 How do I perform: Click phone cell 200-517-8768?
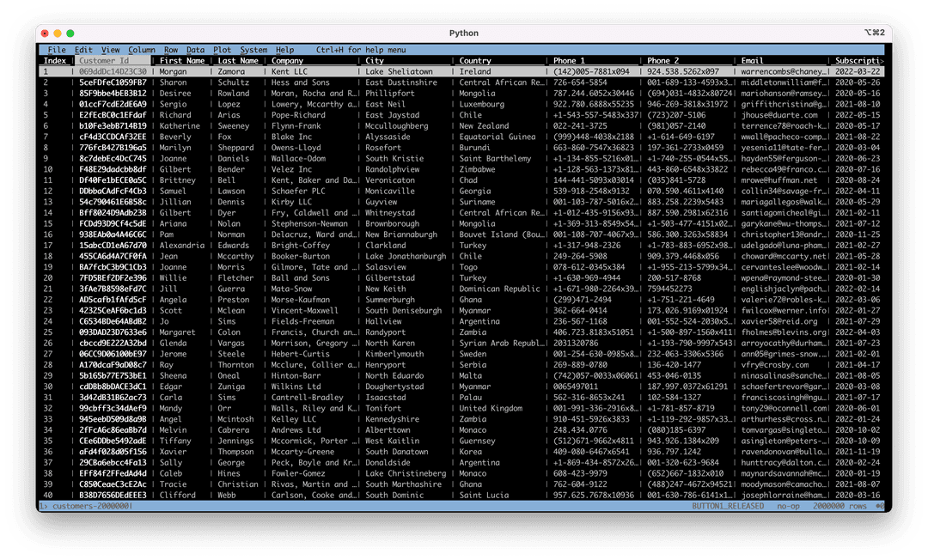point(674,278)
